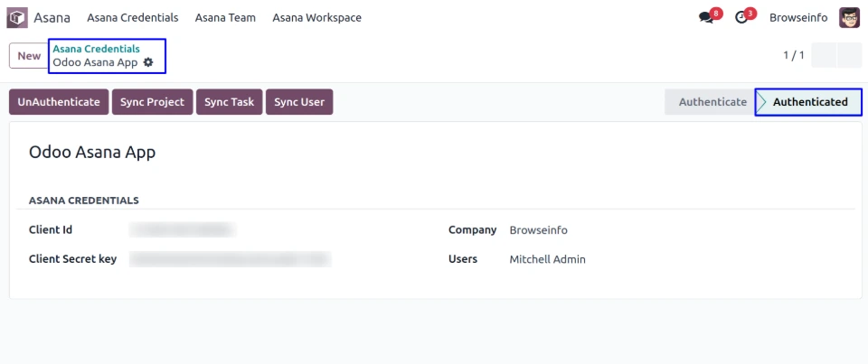Go back via Asana Credentials breadcrumb
Viewport: 868px width, 364px height.
tap(96, 49)
